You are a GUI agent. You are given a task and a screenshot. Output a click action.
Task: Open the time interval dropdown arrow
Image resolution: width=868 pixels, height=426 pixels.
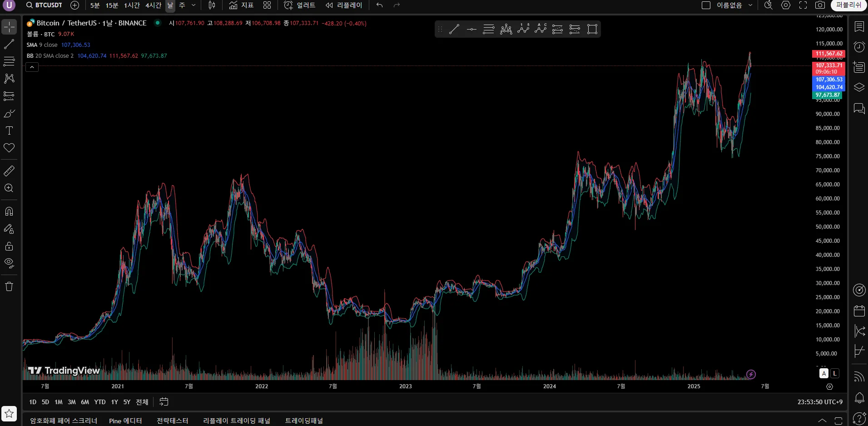pyautogui.click(x=193, y=5)
